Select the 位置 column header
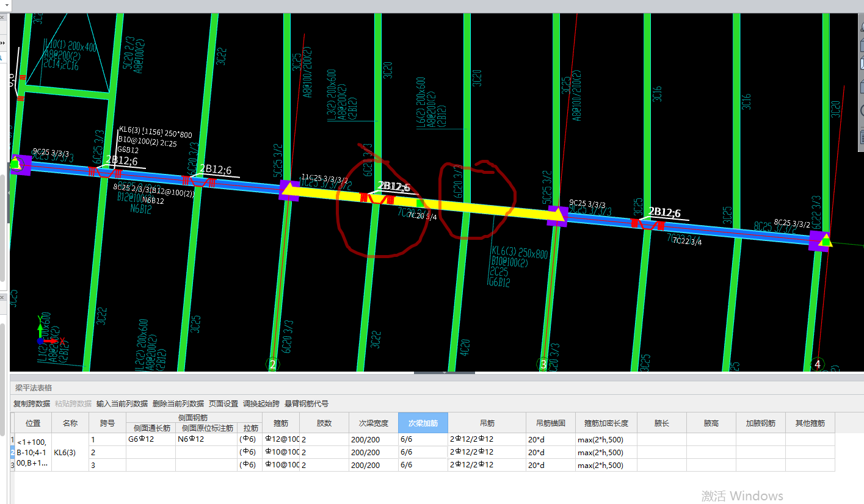Screen dimensions: 864x504 click(34, 423)
